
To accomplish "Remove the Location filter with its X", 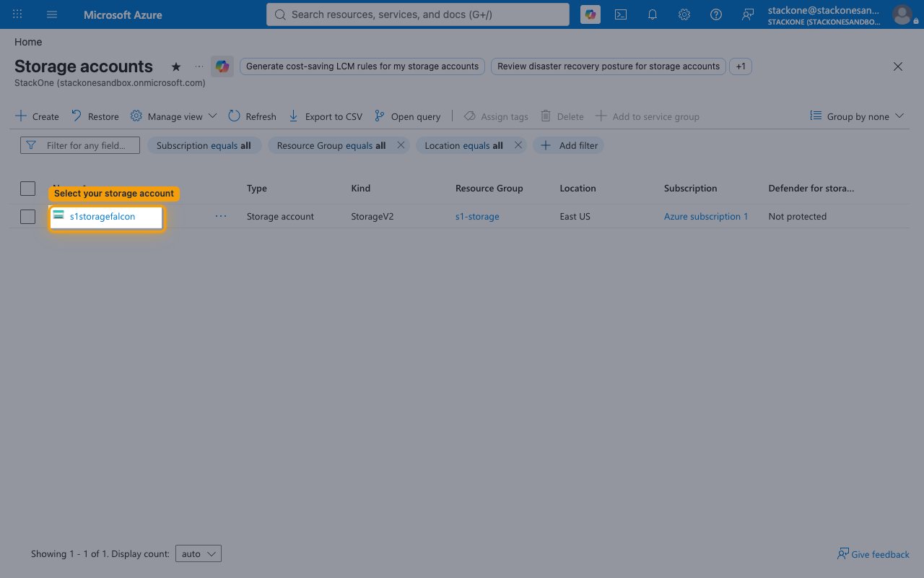I will pyautogui.click(x=518, y=145).
